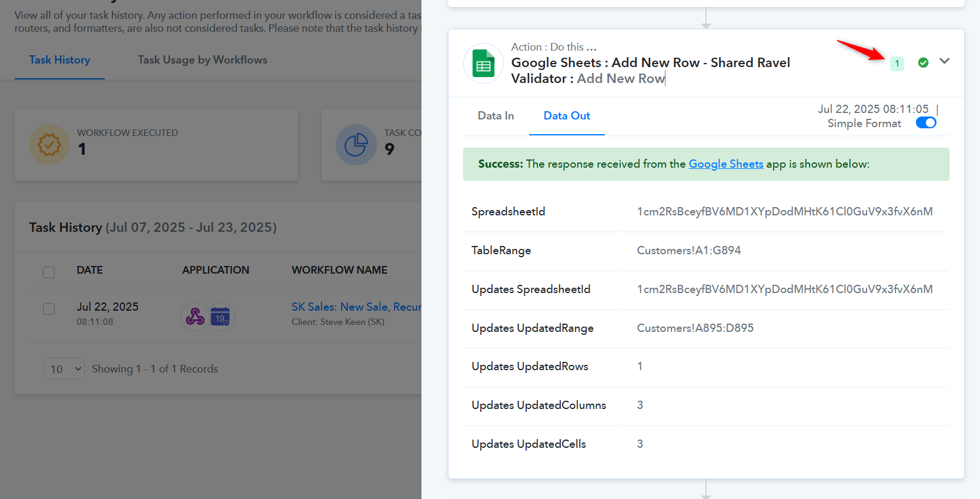980x499 pixels.
Task: Open the SK Sales: New Sale workflow link
Action: pos(356,307)
